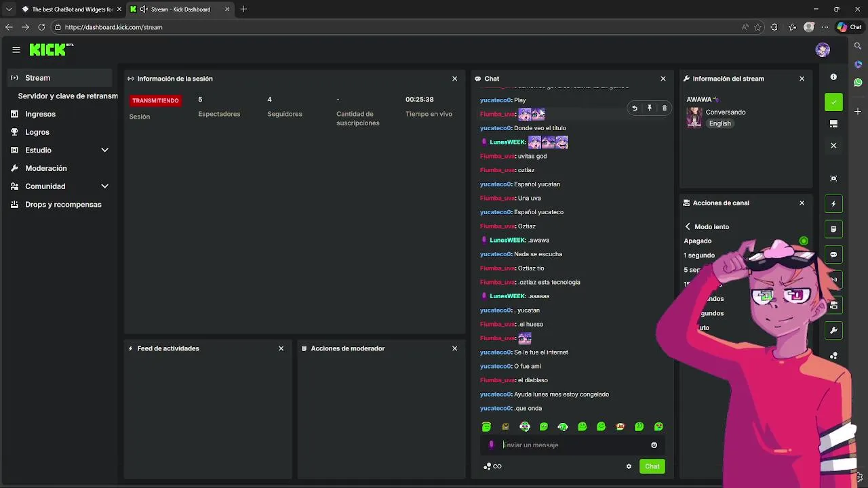This screenshot has height=488, width=868.
Task: Open Stream sidebar item
Action: tap(61, 78)
